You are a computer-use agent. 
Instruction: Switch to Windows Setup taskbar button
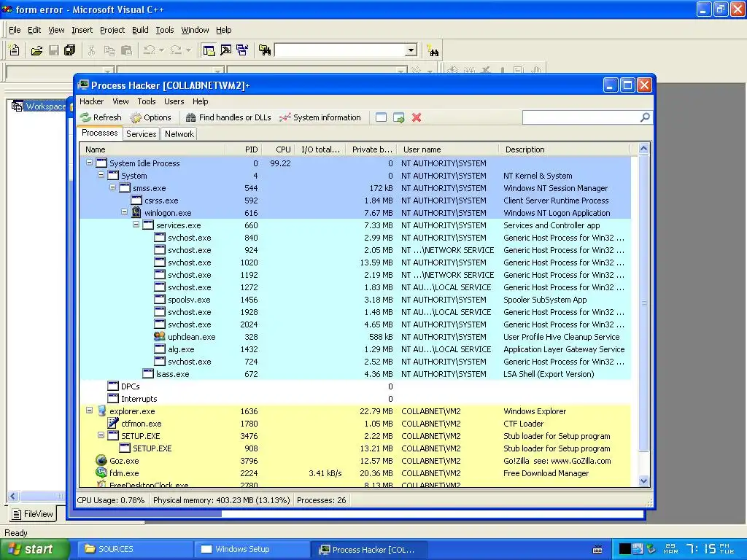(x=252, y=549)
